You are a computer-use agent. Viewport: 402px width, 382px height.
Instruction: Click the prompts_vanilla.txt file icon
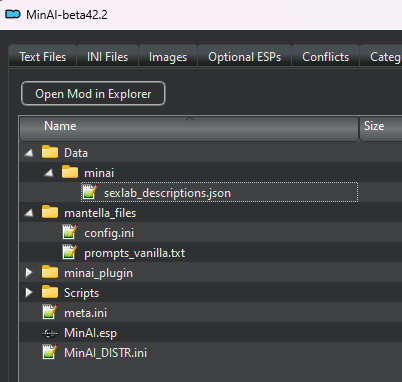(70, 252)
